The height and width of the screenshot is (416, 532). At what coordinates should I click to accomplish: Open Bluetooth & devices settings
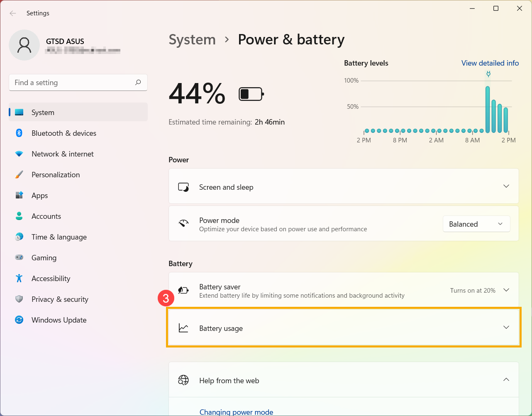[x=78, y=133]
